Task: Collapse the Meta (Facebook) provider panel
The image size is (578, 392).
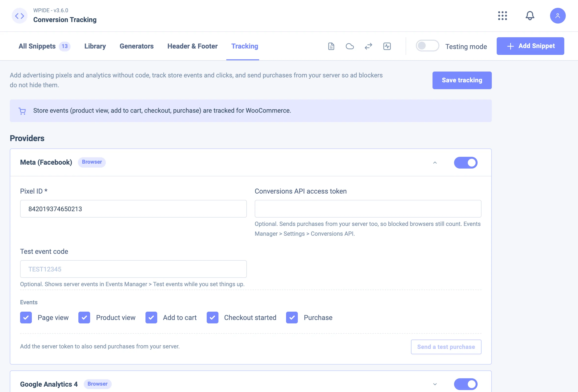Action: tap(435, 163)
